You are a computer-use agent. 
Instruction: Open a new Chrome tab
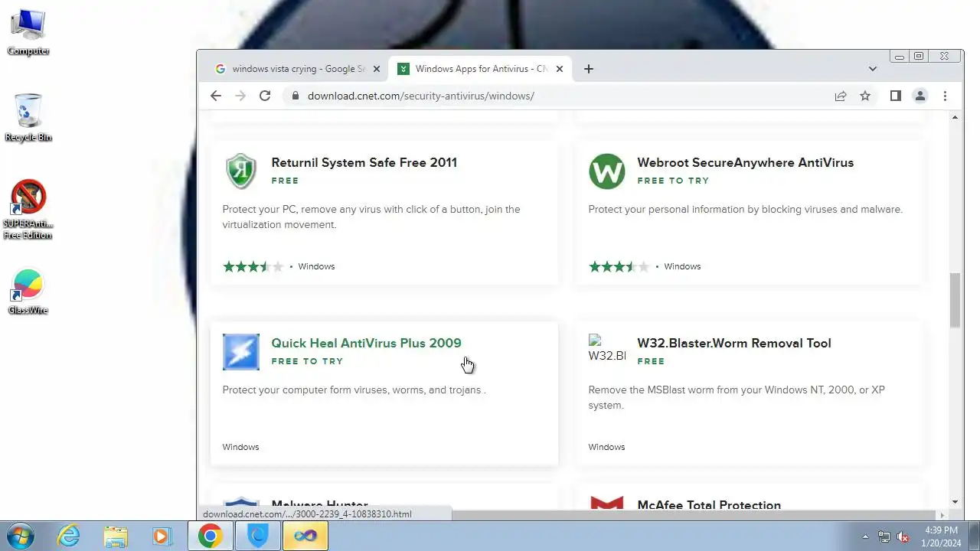tap(588, 69)
